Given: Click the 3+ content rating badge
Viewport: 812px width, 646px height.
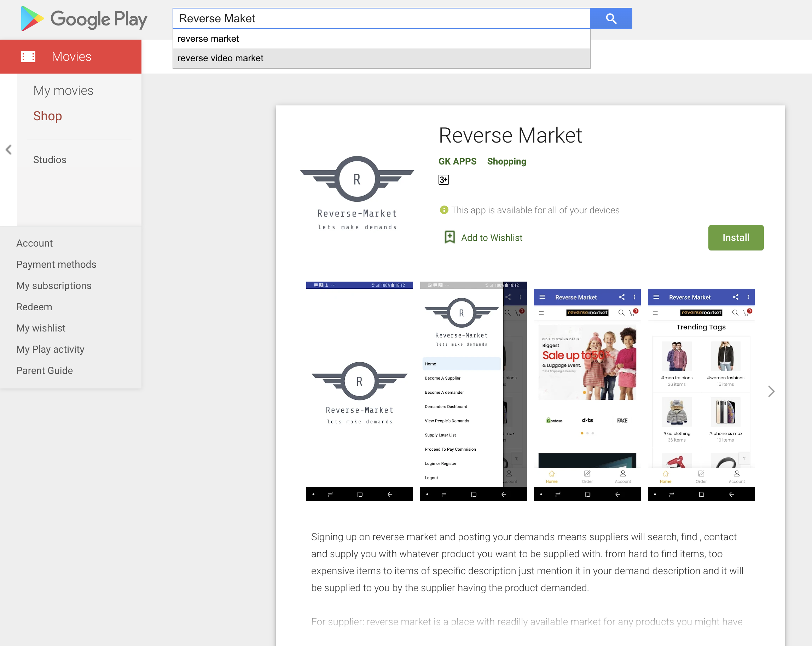Looking at the screenshot, I should pyautogui.click(x=443, y=180).
